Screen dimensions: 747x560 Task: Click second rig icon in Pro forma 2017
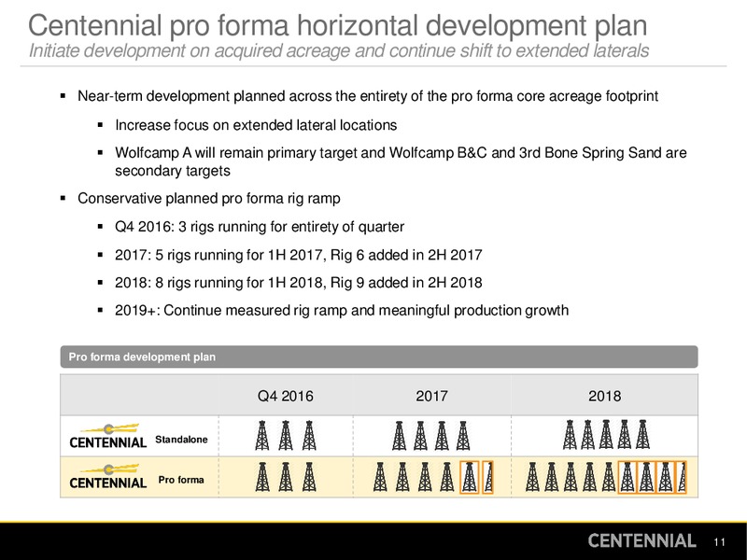tap(402, 477)
